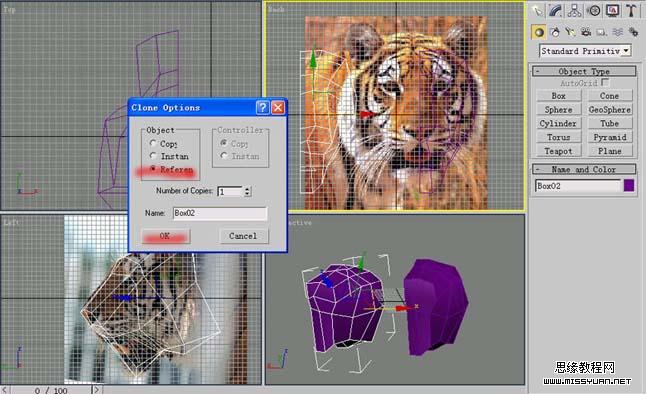646x394 pixels.
Task: Open the Motion panel wheel icon
Action: 594,11
